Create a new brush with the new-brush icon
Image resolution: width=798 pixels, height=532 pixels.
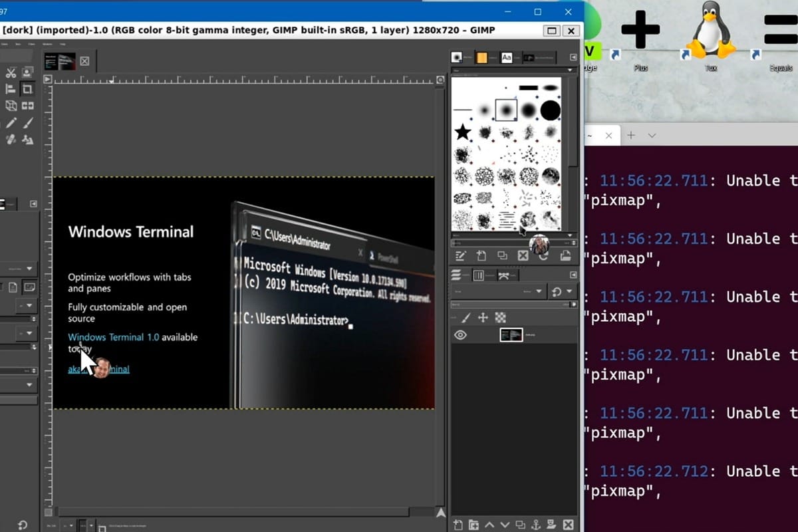[x=480, y=255]
